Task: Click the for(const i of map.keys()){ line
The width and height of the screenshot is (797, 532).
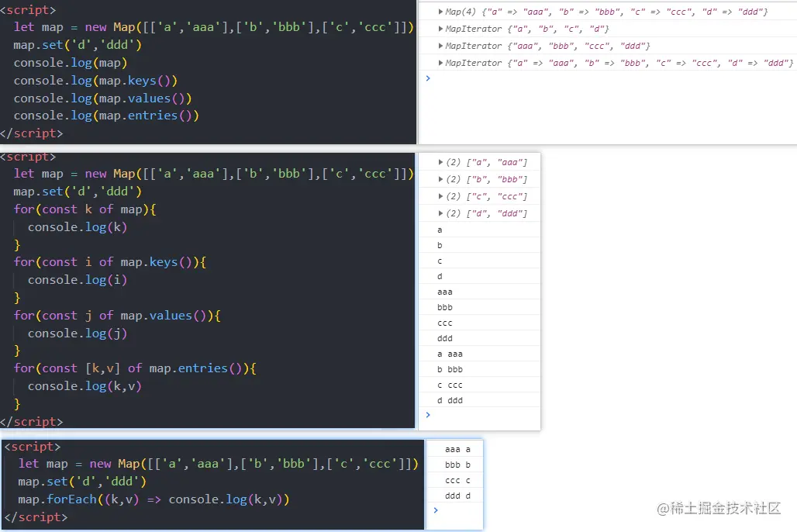Action: [x=110, y=262]
